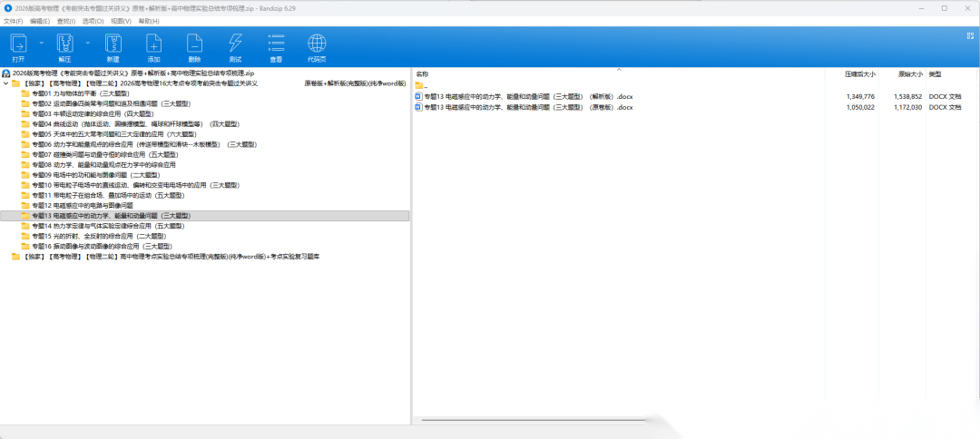This screenshot has width=980, height=439.
Task: Collapse the 2026高考物理16大考点 folder tree node
Action: [x=6, y=83]
